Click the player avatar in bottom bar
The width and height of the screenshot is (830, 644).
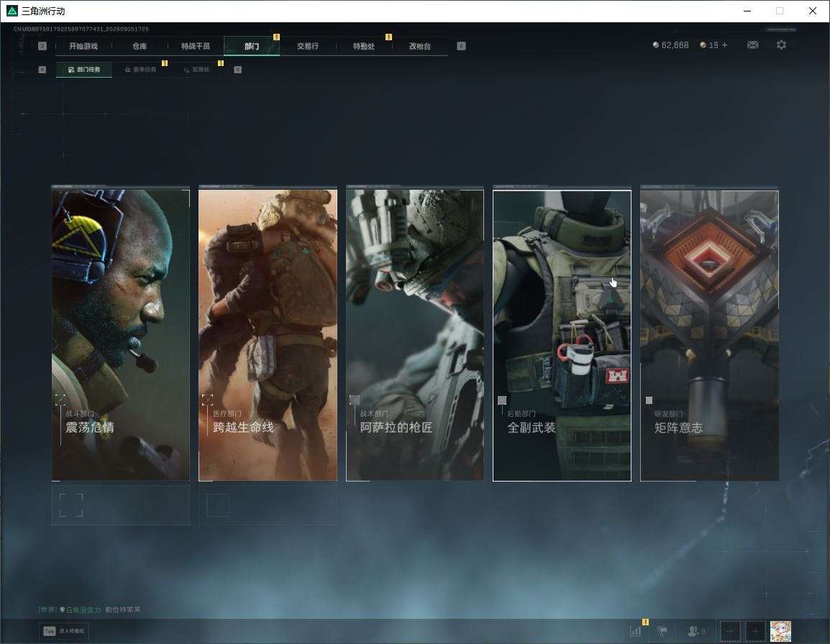[781, 631]
